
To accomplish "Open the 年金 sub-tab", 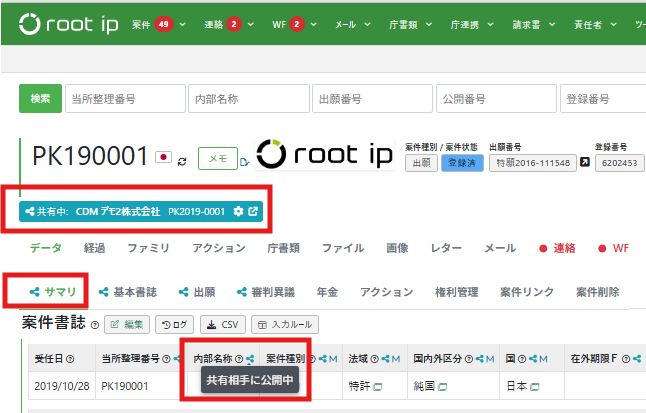I will pyautogui.click(x=327, y=292).
